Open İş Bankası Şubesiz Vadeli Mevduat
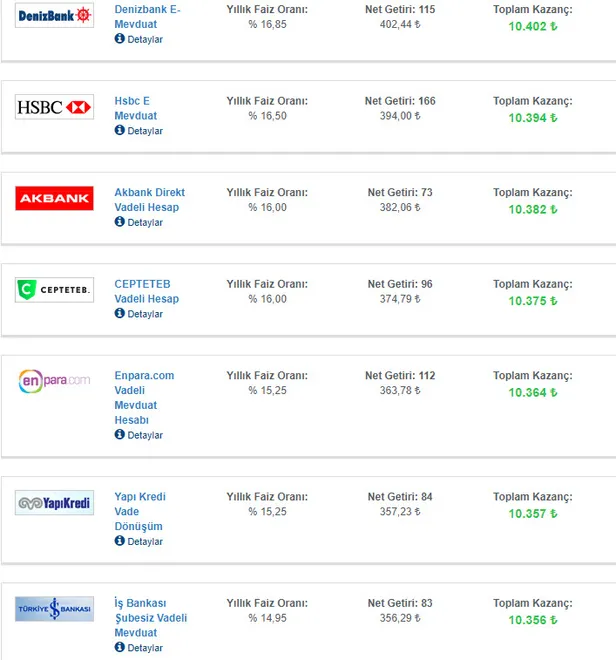The image size is (616, 660). pyautogui.click(x=150, y=617)
